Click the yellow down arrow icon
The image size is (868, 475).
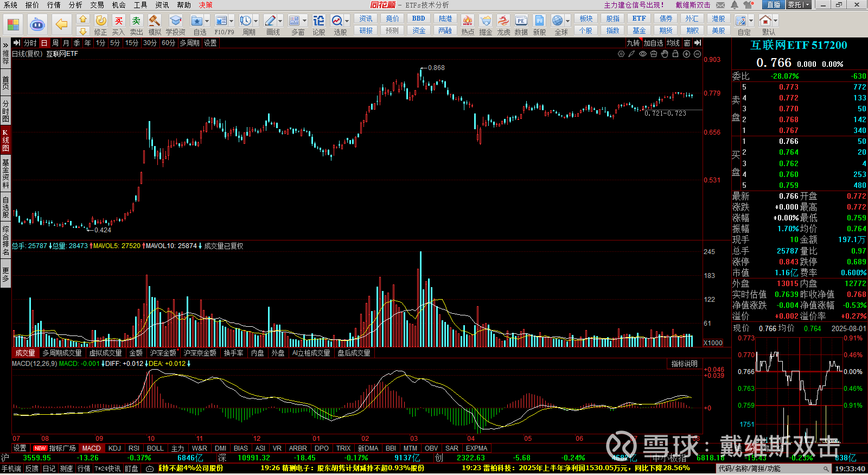[x=82, y=31]
